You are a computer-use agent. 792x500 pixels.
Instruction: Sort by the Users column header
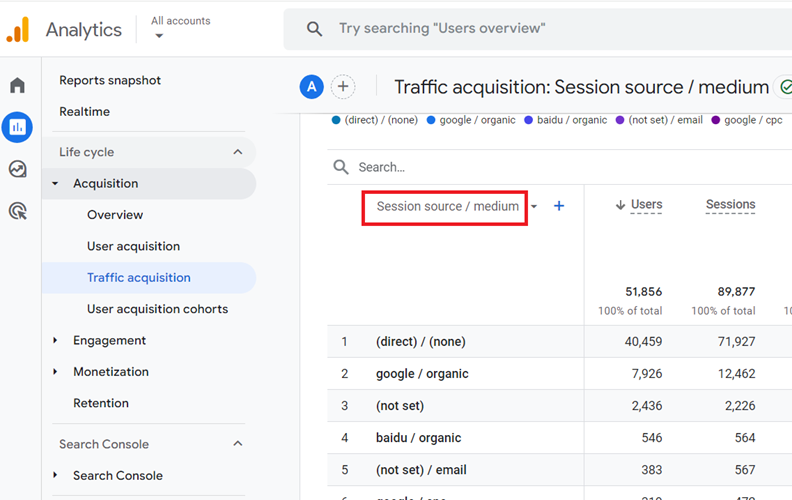[647, 205]
